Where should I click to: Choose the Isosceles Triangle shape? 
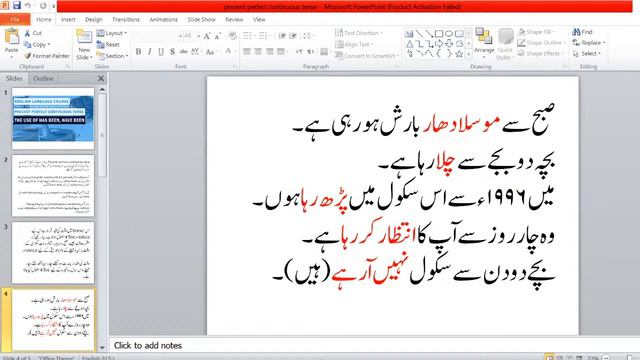pos(409,44)
